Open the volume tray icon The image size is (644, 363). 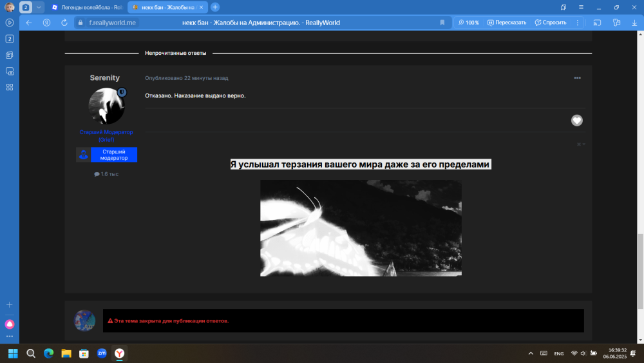pyautogui.click(x=583, y=353)
